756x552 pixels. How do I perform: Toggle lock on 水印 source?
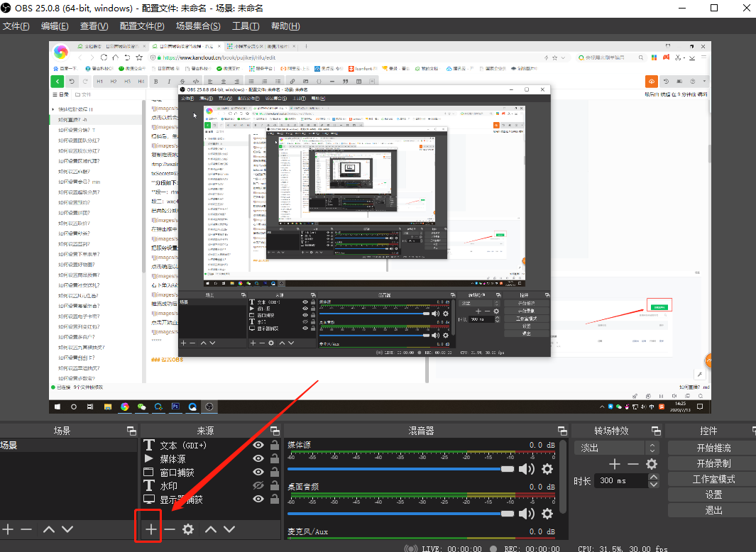pyautogui.click(x=274, y=485)
